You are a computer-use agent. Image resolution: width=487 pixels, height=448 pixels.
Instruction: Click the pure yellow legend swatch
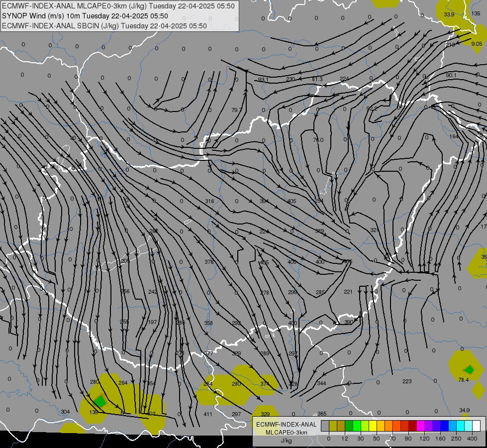[373, 426]
